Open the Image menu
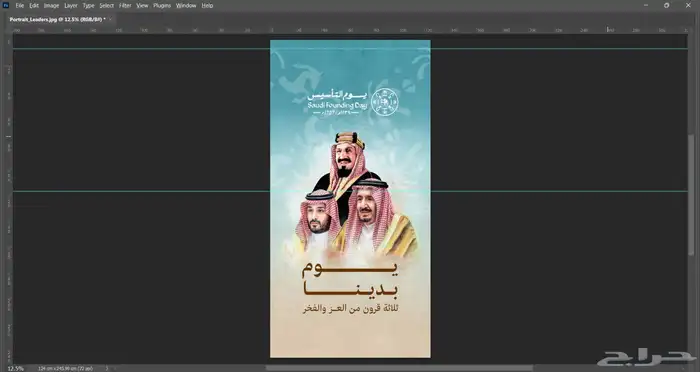Image resolution: width=700 pixels, height=372 pixels. 51,5
